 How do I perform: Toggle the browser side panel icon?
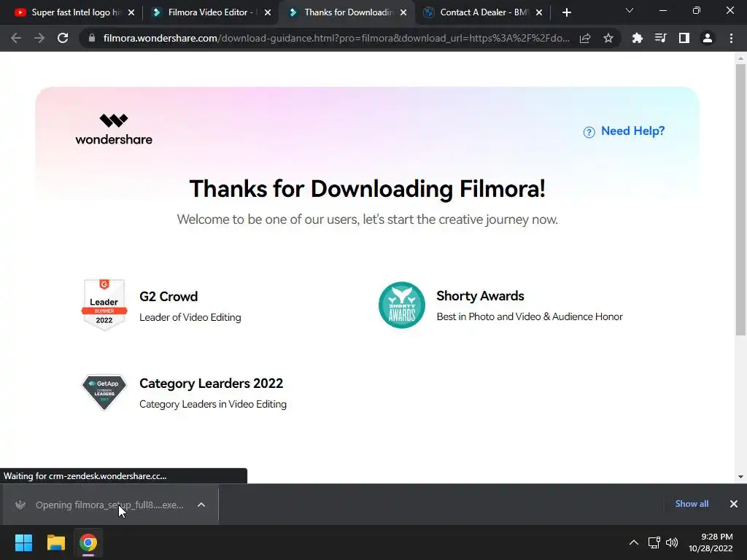[684, 38]
